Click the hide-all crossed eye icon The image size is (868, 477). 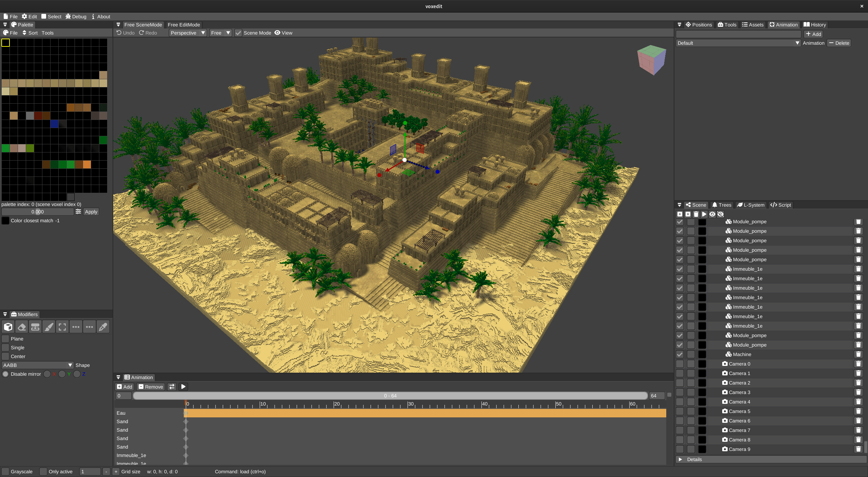(721, 214)
